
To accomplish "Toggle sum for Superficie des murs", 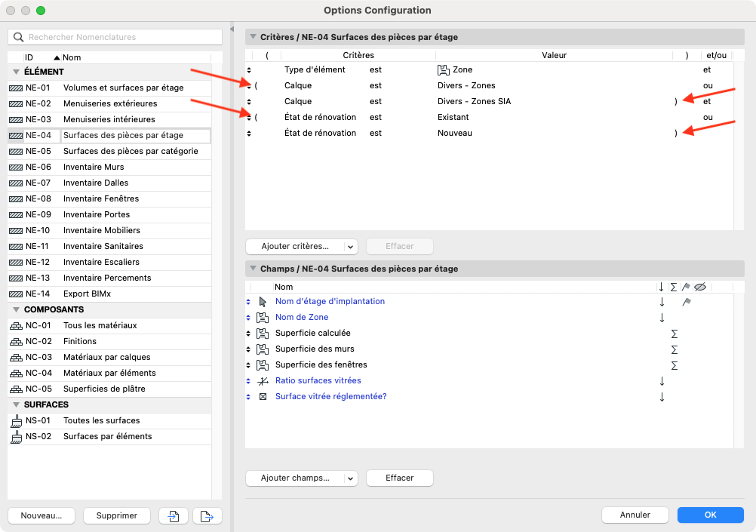I will point(674,349).
